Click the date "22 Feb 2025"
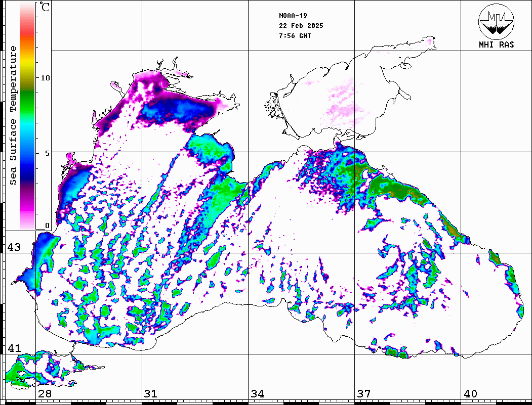The width and height of the screenshot is (532, 405). pos(301,25)
